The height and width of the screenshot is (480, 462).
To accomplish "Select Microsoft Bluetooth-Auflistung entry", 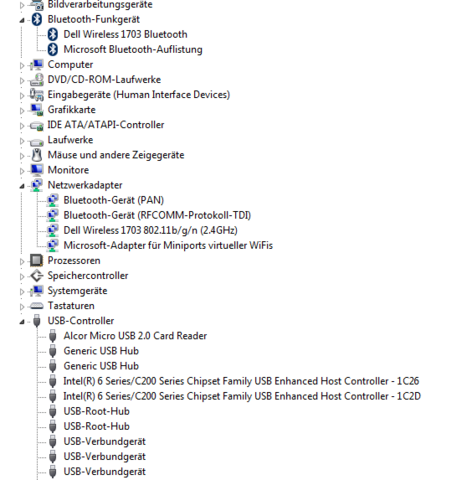I will pyautogui.click(x=133, y=49).
